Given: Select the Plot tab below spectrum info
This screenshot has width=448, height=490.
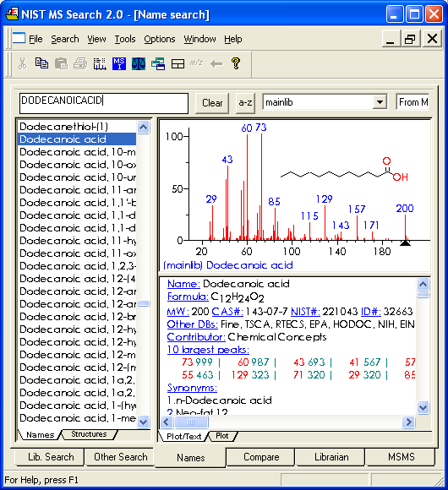Looking at the screenshot, I should point(222,436).
